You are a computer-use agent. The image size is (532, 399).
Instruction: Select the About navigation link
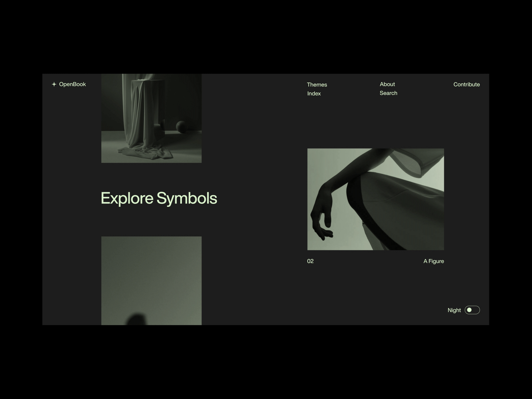(387, 84)
